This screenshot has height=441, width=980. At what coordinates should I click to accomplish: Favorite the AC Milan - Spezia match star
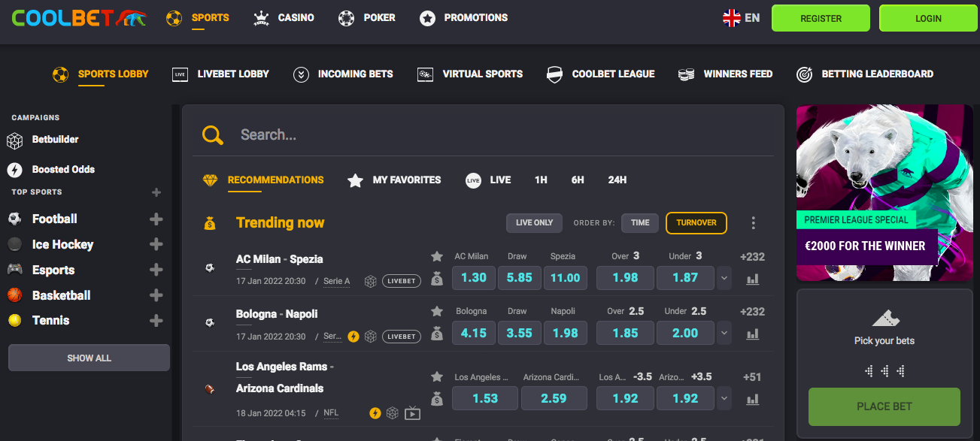pos(437,257)
